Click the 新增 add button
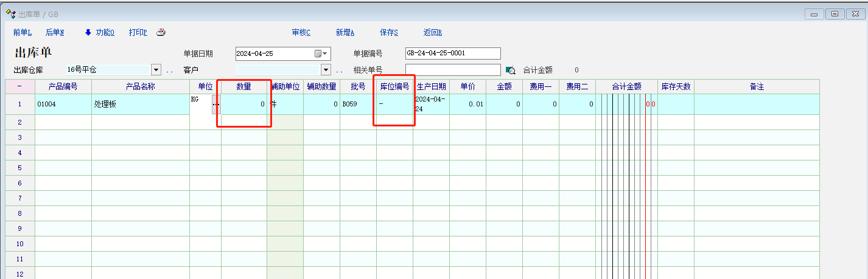 345,33
